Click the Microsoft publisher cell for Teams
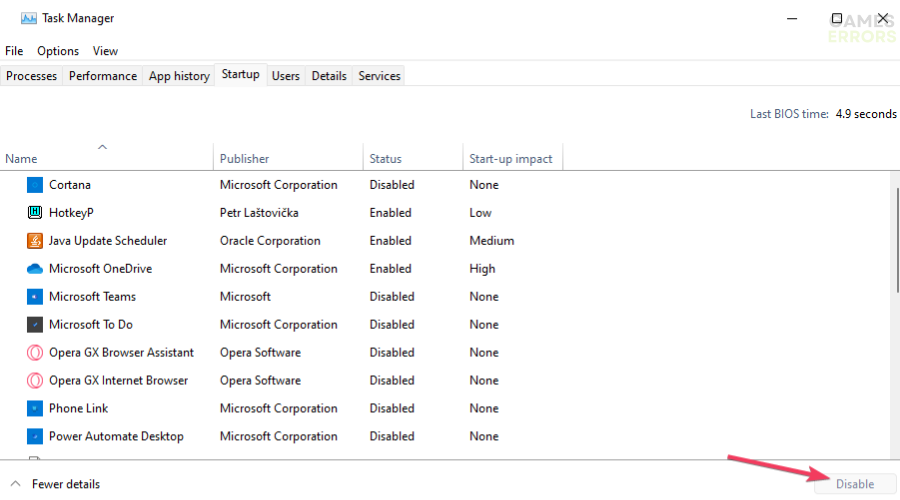The image size is (900, 500). (245, 297)
